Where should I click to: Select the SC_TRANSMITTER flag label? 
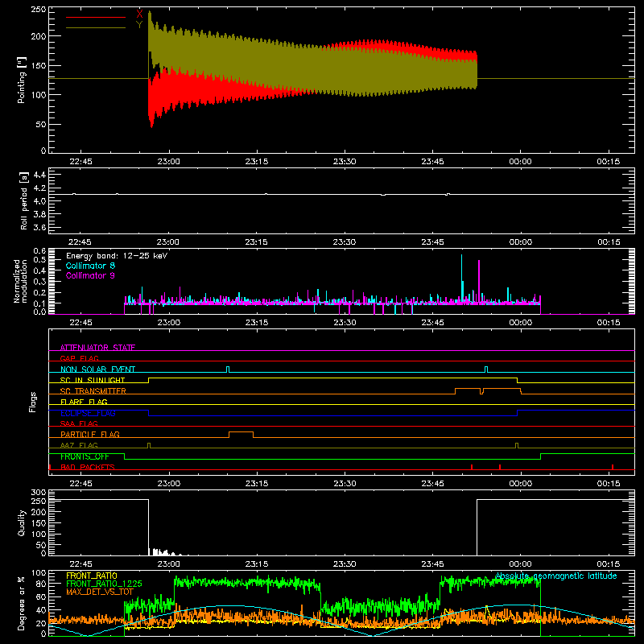point(93,391)
